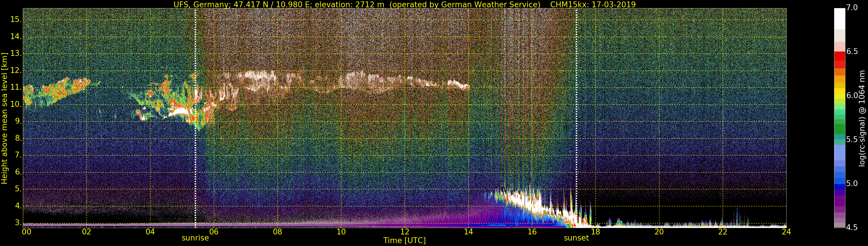Click the colorbar value '4.5'
This screenshot has height=246, width=868.
coord(852,227)
